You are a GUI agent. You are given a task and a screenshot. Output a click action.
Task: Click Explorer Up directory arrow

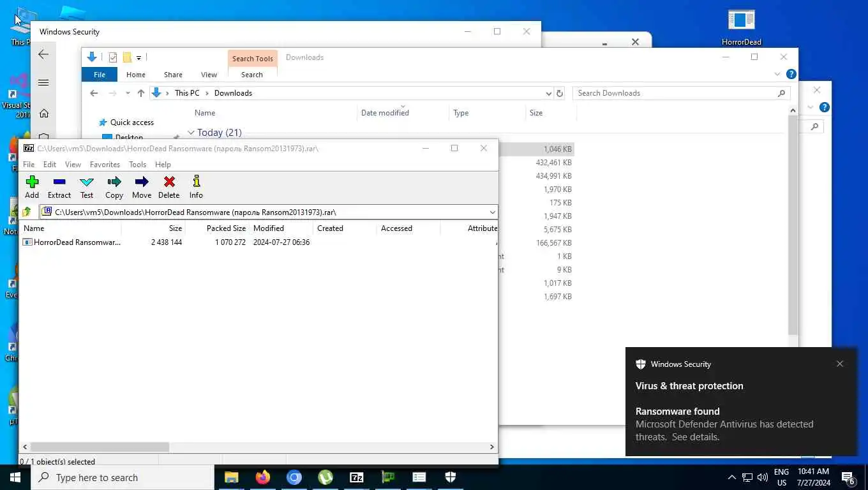tap(141, 93)
